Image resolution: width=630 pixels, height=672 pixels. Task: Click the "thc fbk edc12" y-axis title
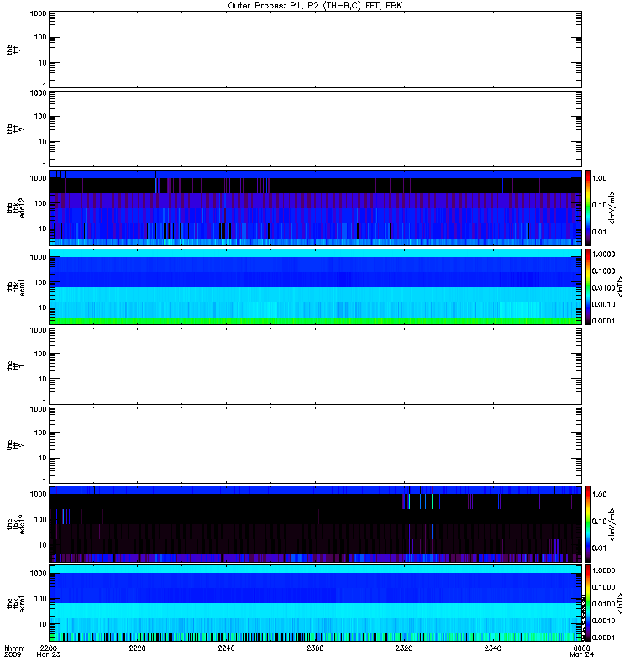tap(16, 524)
